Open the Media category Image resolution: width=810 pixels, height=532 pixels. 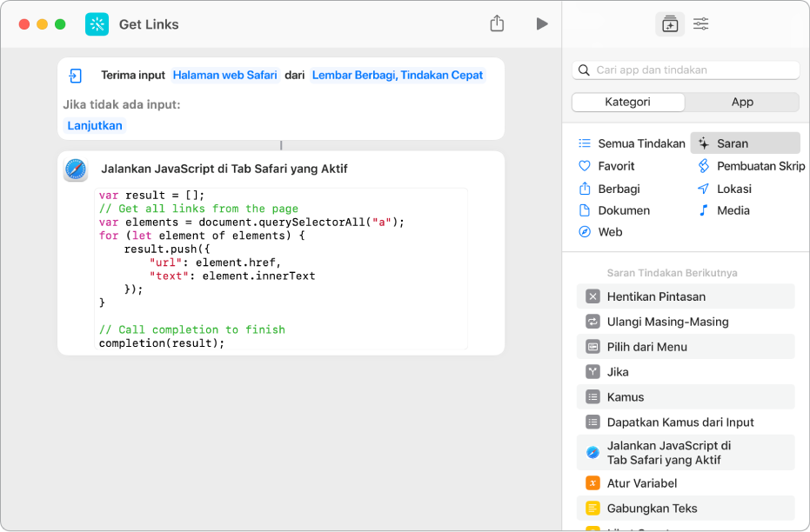[x=723, y=210]
